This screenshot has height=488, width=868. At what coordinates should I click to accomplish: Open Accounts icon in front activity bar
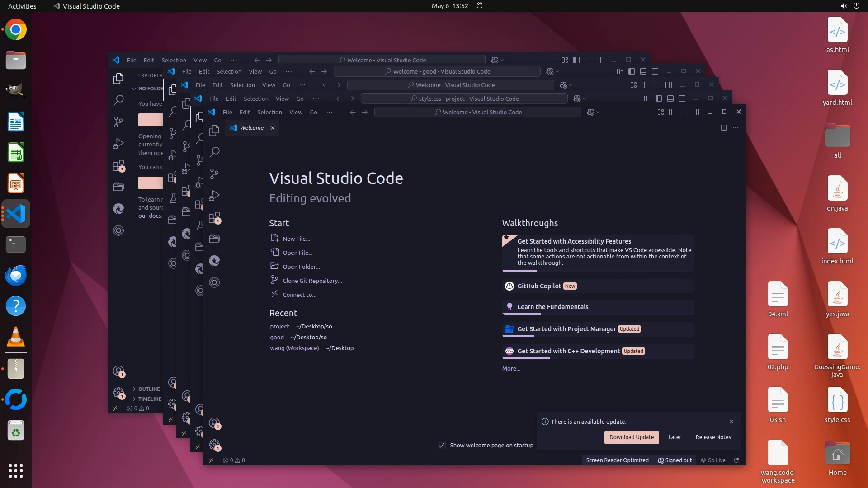coord(214,423)
